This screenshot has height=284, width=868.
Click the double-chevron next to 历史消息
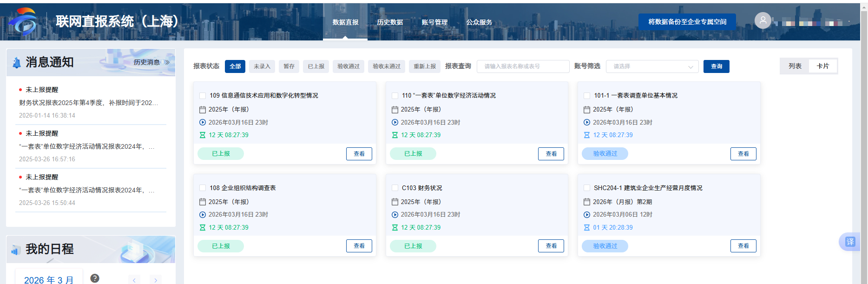[x=167, y=62]
